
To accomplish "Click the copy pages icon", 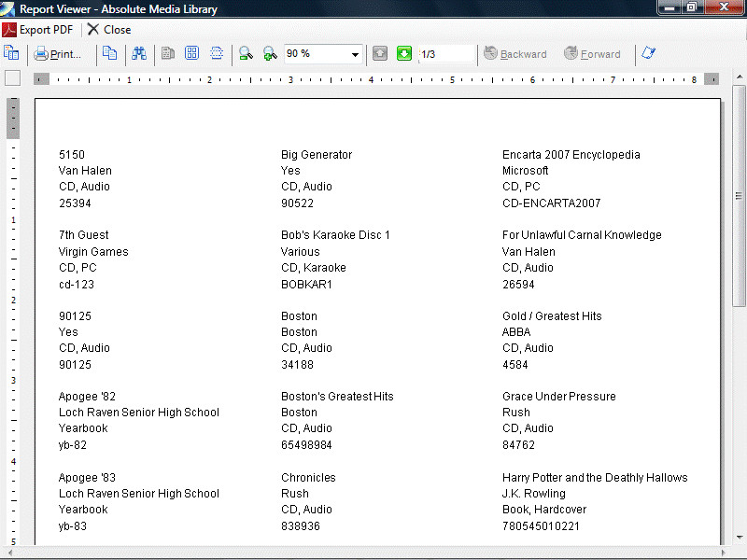I will coord(109,53).
